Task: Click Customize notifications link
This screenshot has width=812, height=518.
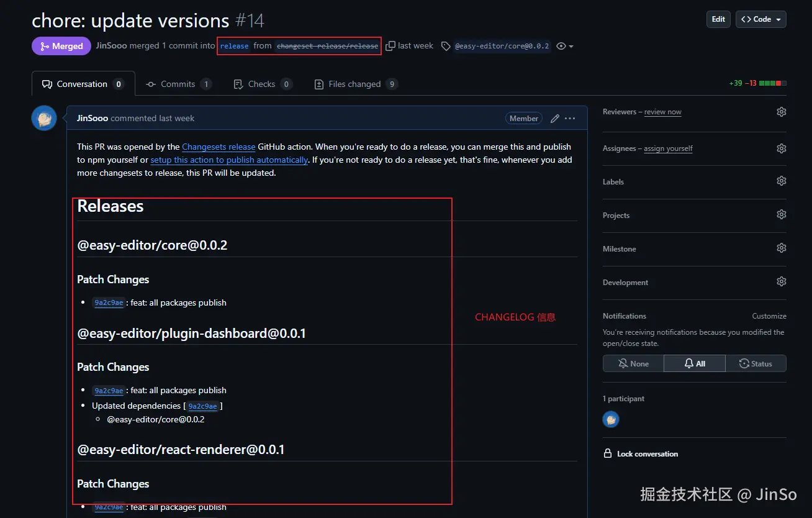Action: pyautogui.click(x=769, y=316)
